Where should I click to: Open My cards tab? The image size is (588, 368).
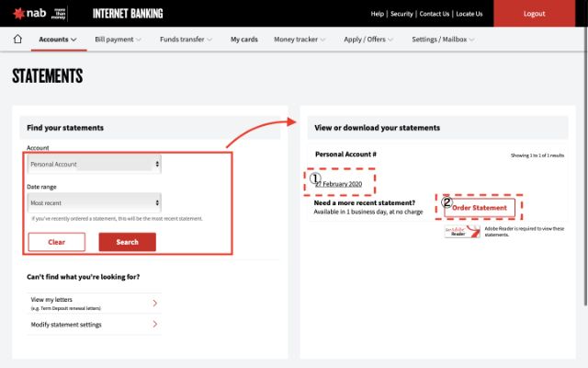[244, 39]
